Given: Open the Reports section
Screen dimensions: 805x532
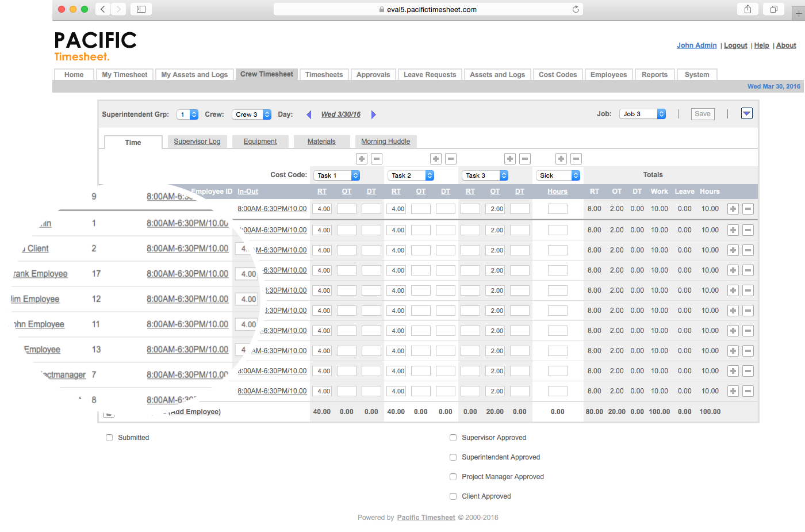Looking at the screenshot, I should point(654,74).
